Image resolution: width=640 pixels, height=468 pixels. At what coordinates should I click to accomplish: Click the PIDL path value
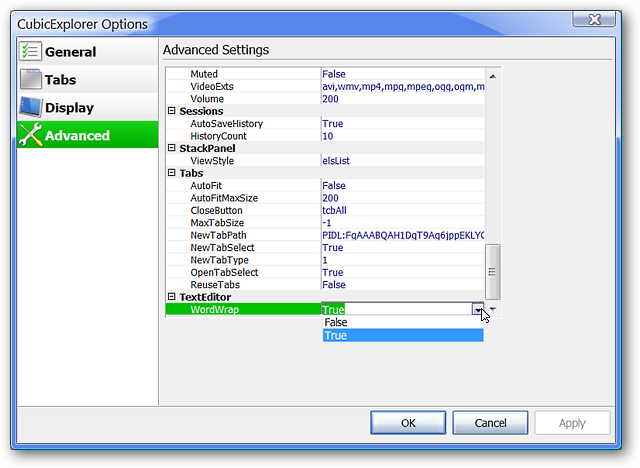(x=403, y=235)
